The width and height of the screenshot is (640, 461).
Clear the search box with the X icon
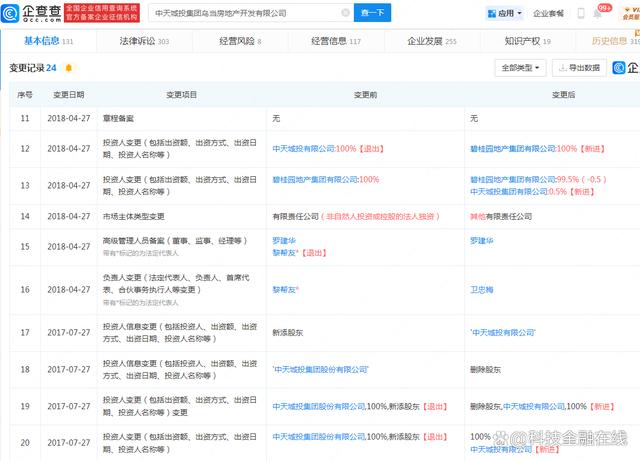tap(345, 13)
